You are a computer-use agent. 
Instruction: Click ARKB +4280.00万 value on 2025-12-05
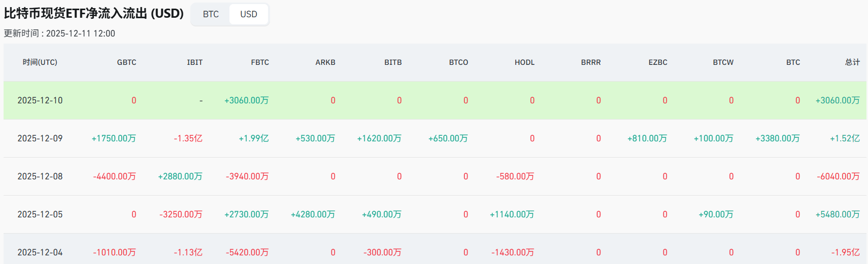tap(313, 214)
